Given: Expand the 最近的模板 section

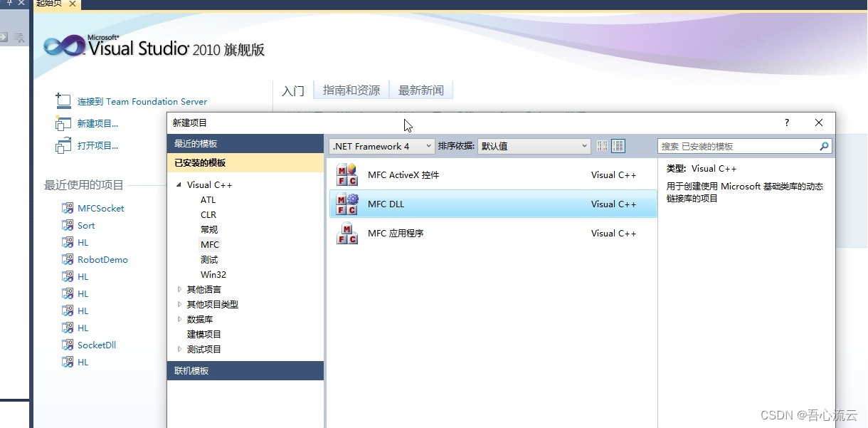Looking at the screenshot, I should tap(245, 143).
